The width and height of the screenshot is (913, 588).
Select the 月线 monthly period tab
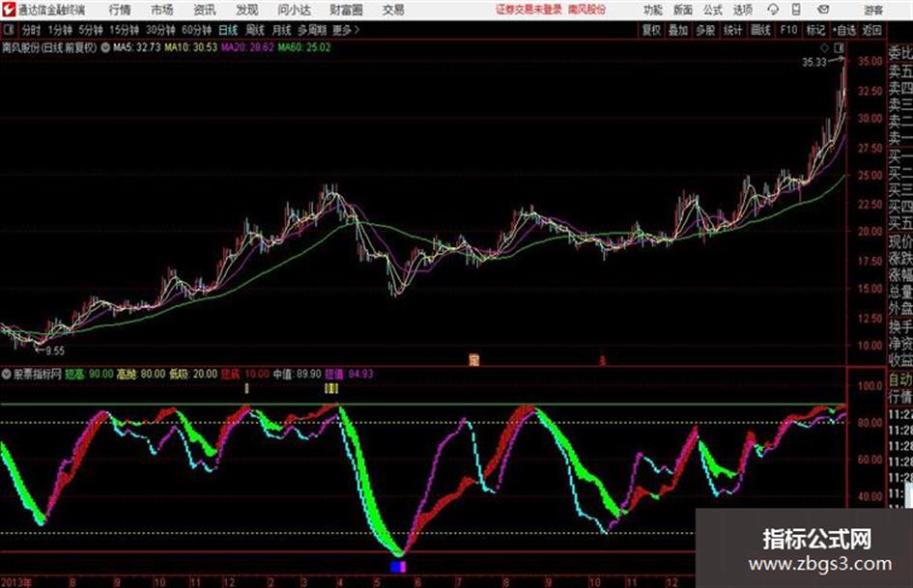click(x=282, y=30)
